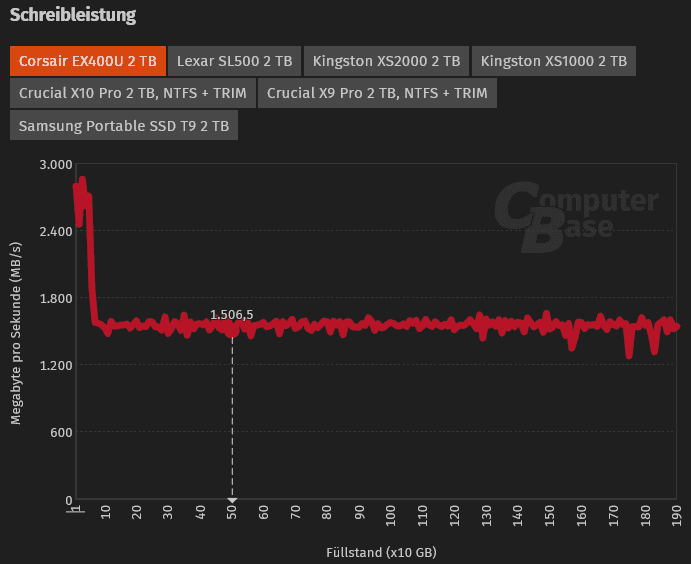Switch to Lexar SL500 2 TB tab

click(234, 61)
